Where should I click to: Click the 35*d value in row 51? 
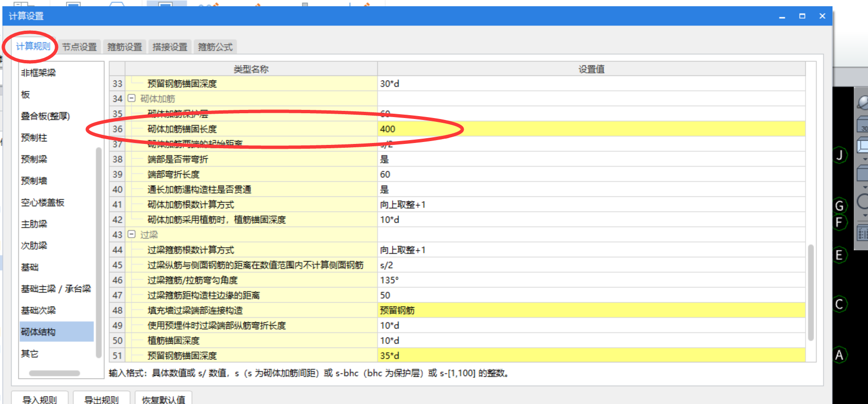(x=591, y=356)
